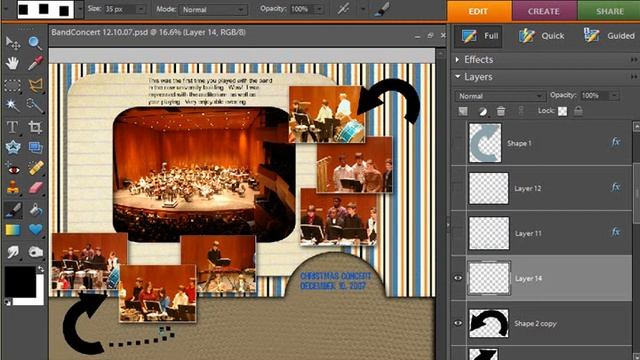Select Layer 12 row

[x=541, y=188]
